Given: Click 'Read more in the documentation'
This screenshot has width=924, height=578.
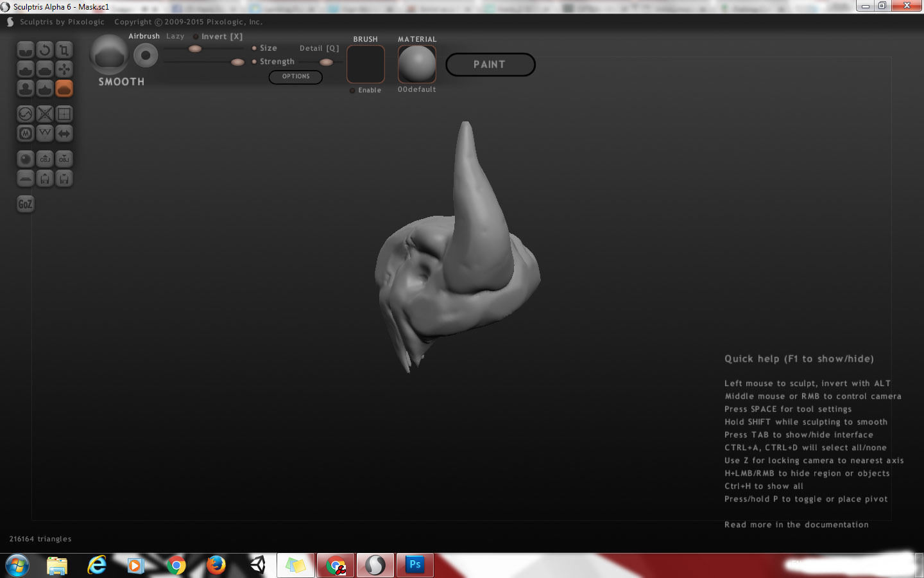Looking at the screenshot, I should pos(796,525).
